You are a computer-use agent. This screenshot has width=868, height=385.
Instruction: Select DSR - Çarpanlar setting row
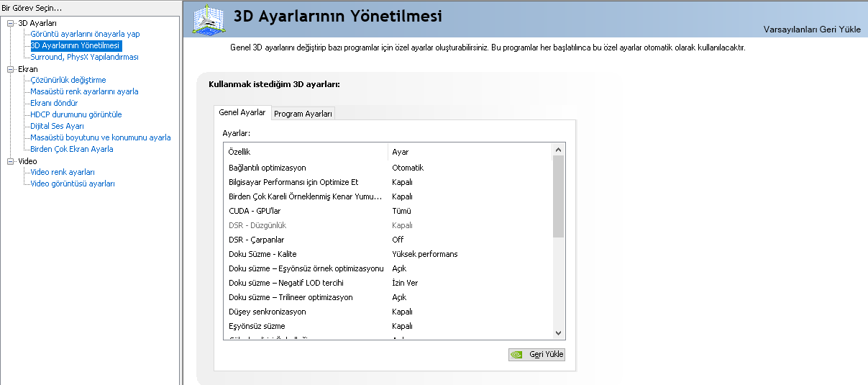(x=388, y=240)
